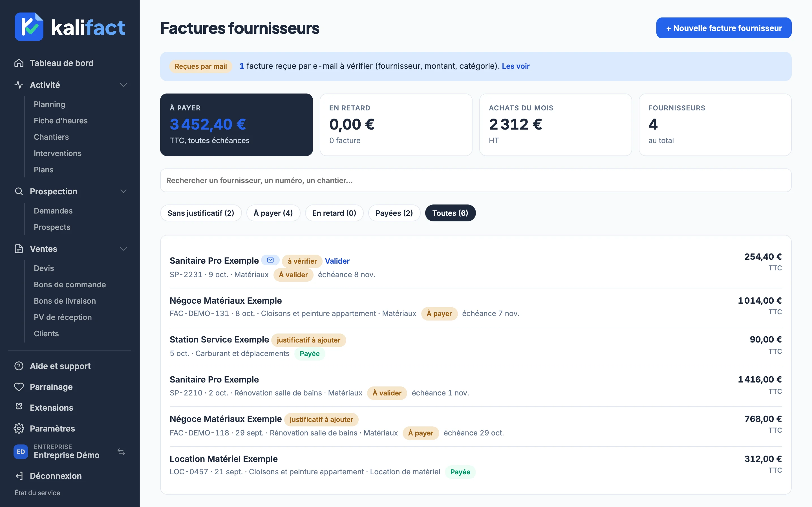
Task: Focus the Rechercher un fournisseur search field
Action: (x=476, y=180)
